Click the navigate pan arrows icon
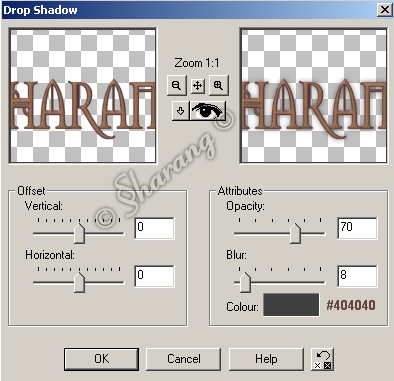394x381 pixels. tap(198, 86)
